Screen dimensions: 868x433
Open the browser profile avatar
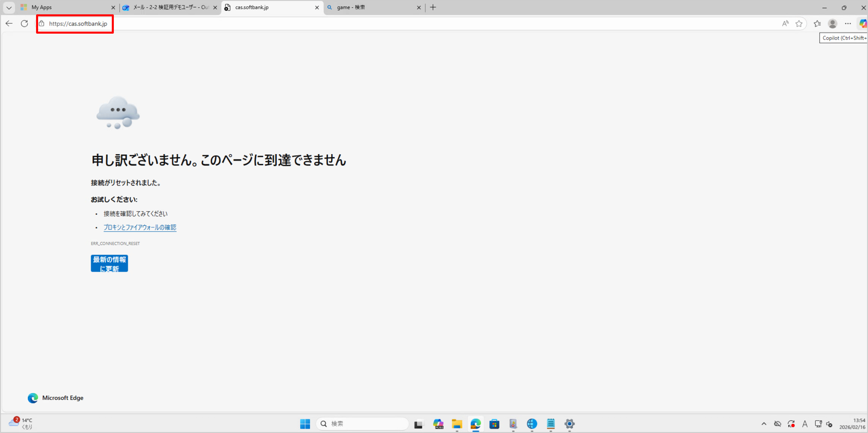click(x=833, y=24)
